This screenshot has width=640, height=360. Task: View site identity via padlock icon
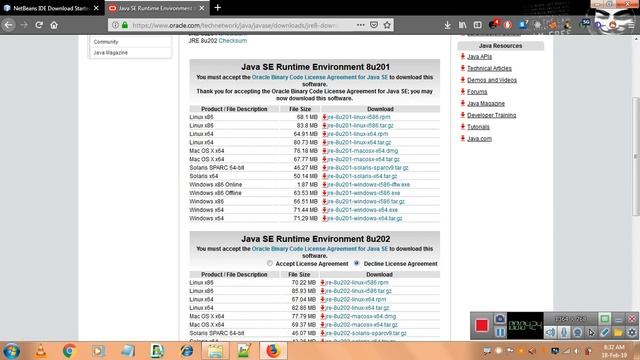pos(125,25)
